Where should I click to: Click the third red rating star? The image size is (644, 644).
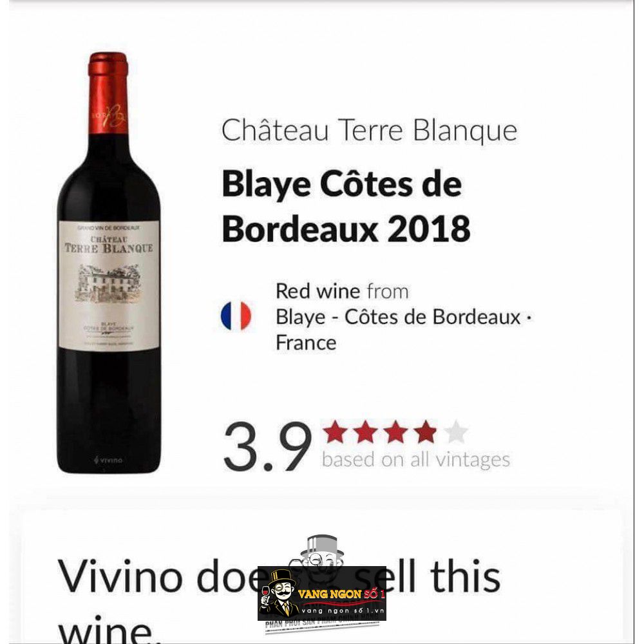tap(395, 431)
